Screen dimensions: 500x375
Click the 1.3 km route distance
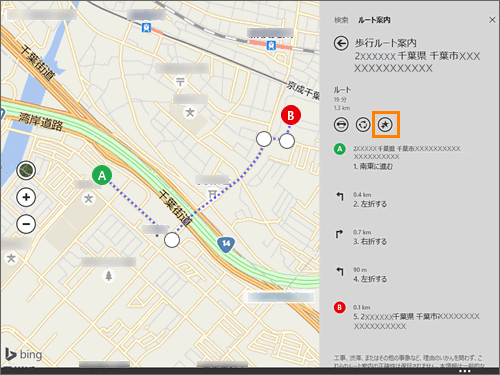342,108
